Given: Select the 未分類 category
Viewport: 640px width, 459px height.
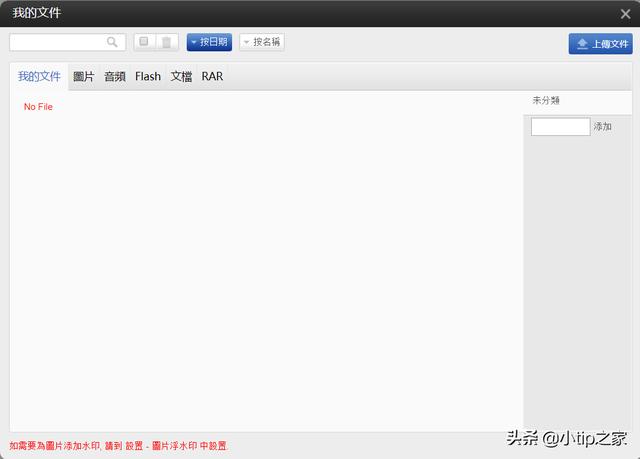Looking at the screenshot, I should (546, 100).
